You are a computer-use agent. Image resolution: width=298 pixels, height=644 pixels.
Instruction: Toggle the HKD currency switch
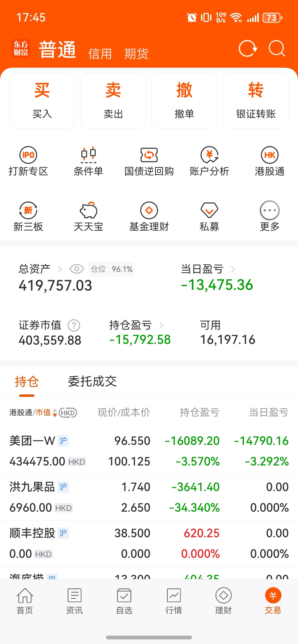[68, 412]
